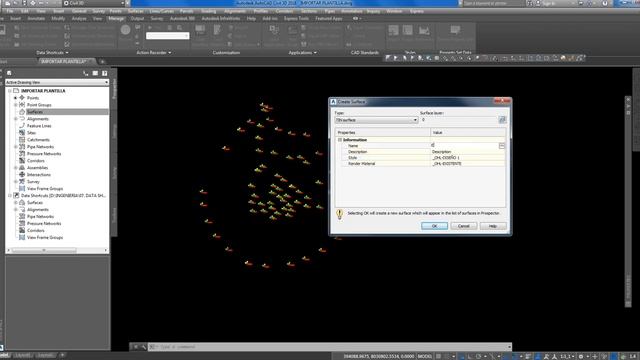Click the Point Groups icon in Prospector
640x360 pixels.
pyautogui.click(x=22, y=105)
